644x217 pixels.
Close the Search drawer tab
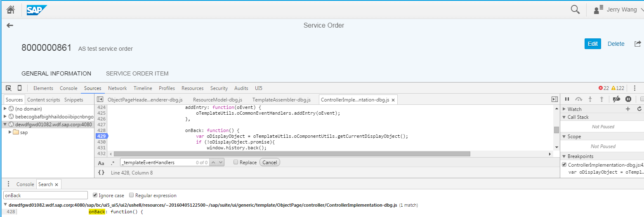tap(57, 184)
